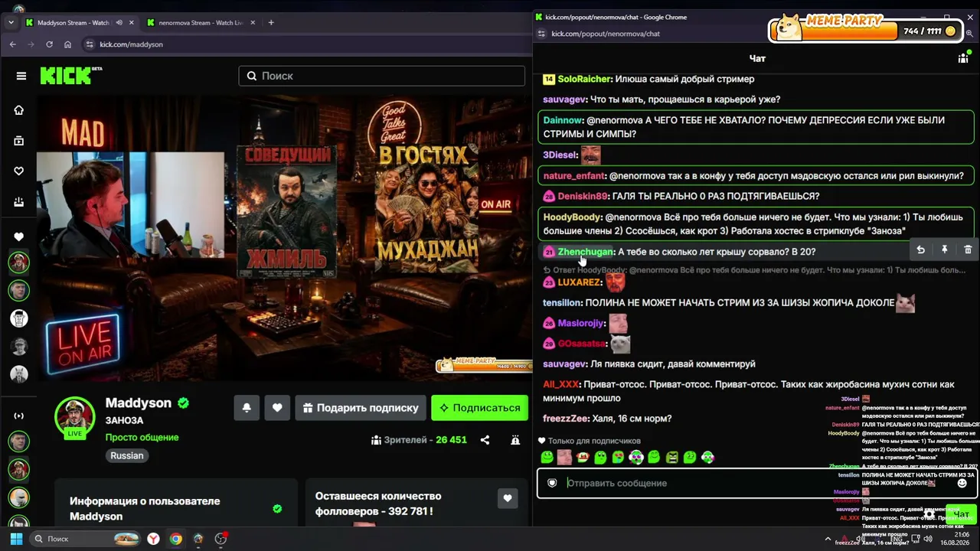Close the nenormova Stream tab

[x=253, y=22]
